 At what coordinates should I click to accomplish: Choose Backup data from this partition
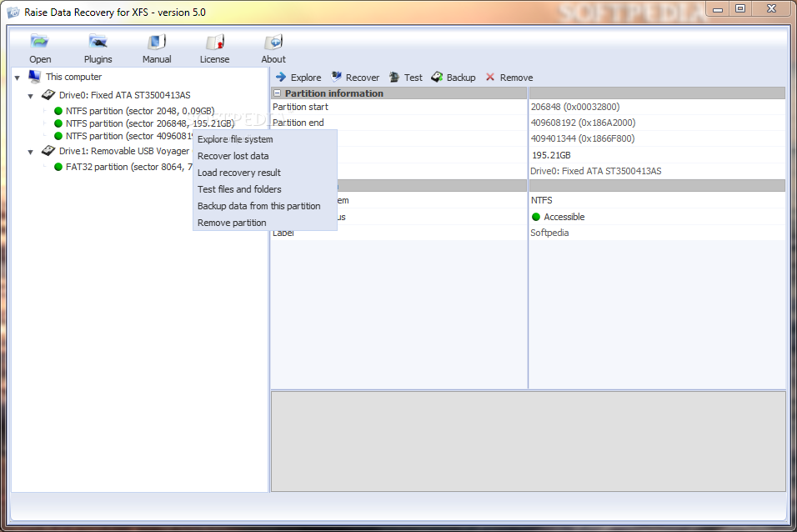265,206
